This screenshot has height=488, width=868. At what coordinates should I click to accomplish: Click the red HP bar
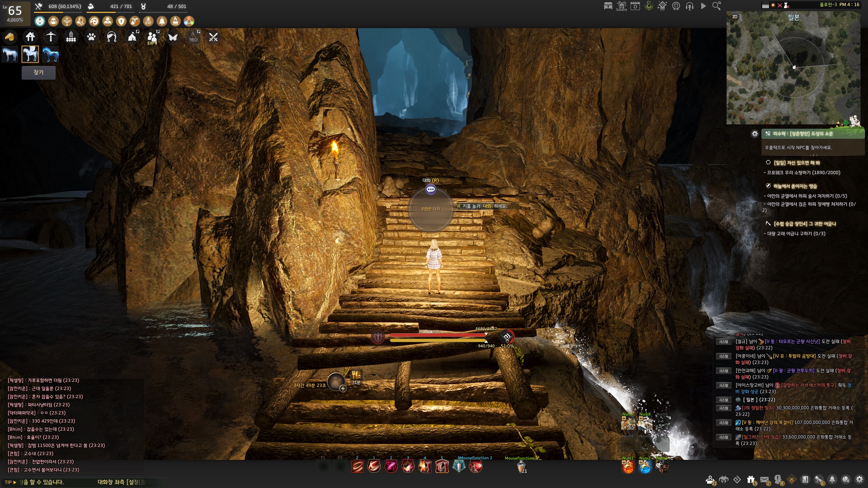click(x=438, y=335)
